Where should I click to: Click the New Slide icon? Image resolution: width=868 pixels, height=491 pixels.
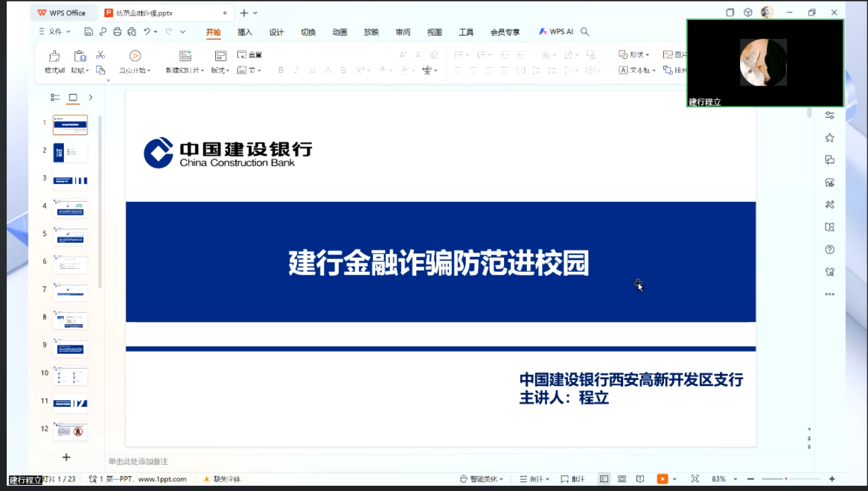pyautogui.click(x=185, y=56)
